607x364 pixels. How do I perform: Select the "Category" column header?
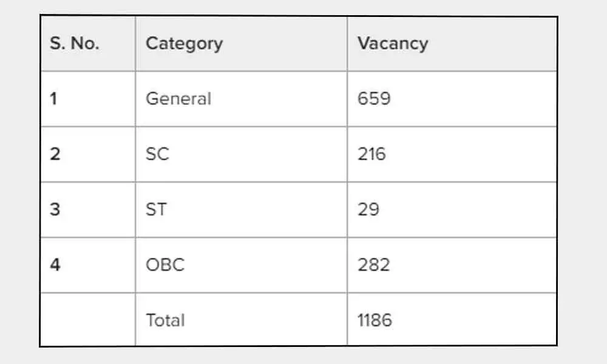coord(185,44)
